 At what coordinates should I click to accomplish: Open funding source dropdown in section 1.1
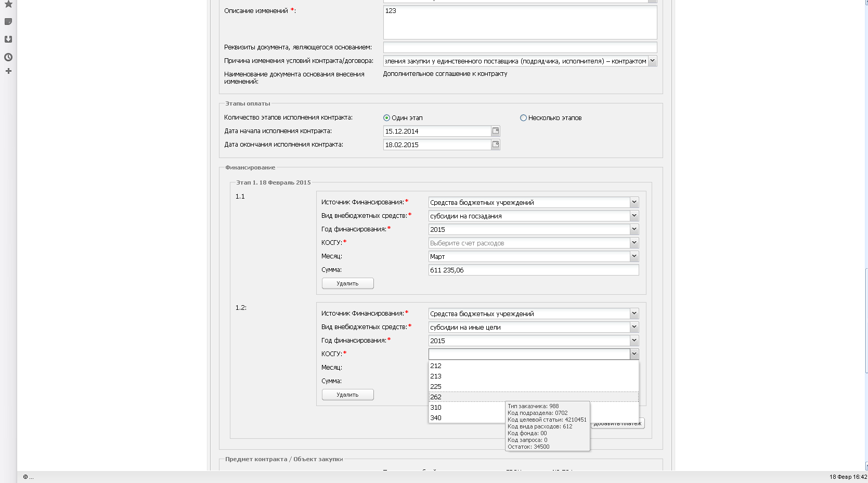click(x=634, y=202)
